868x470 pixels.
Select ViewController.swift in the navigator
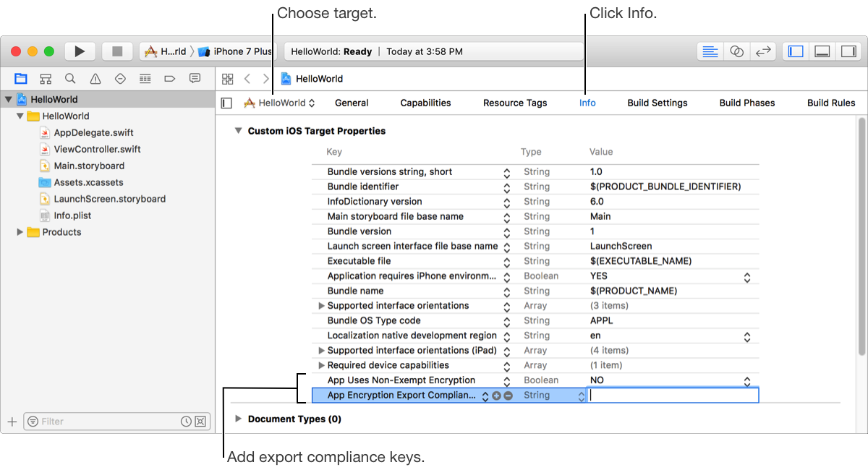(x=98, y=149)
